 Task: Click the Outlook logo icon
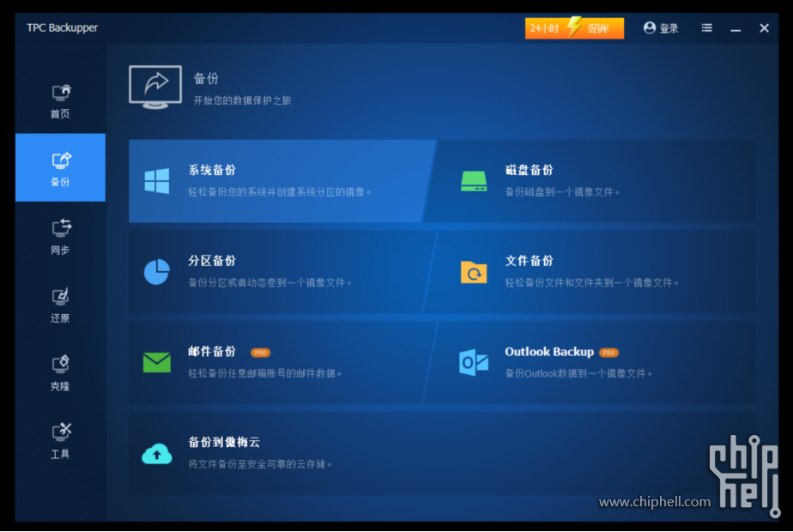[474, 363]
